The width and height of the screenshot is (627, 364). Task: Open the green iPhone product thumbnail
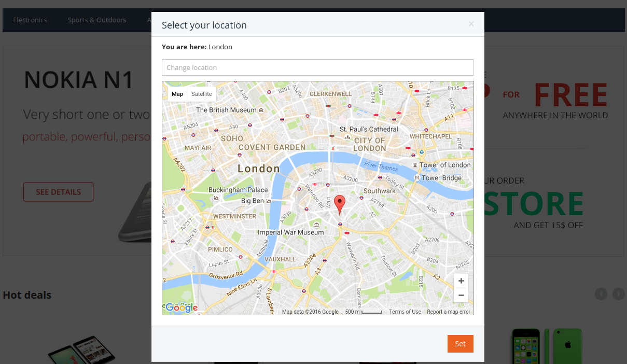coord(547,346)
